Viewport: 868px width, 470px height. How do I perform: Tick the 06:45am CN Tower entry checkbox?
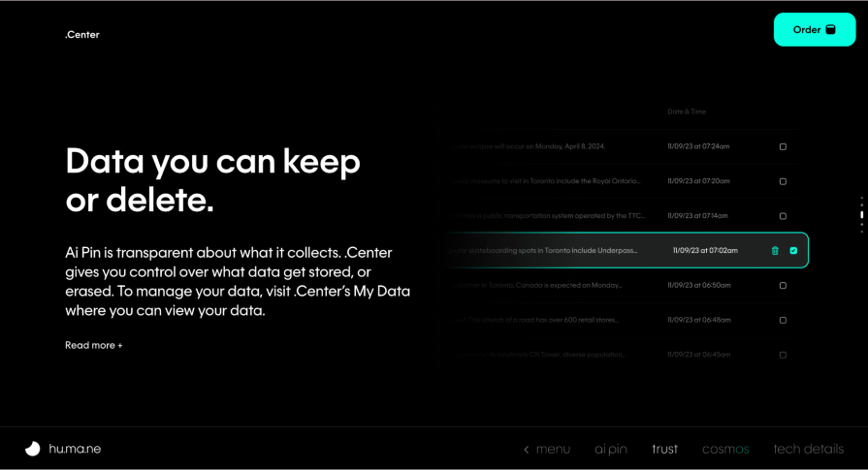coord(783,355)
